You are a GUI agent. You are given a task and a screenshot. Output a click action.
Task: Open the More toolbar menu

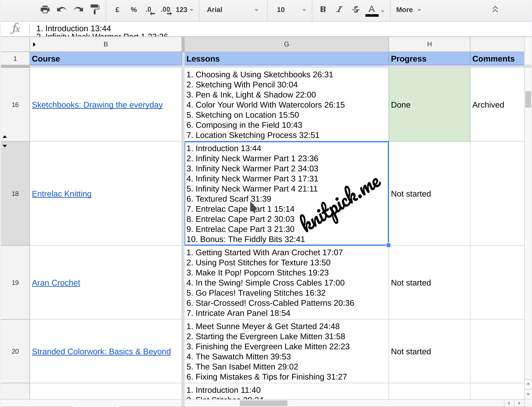tap(408, 10)
